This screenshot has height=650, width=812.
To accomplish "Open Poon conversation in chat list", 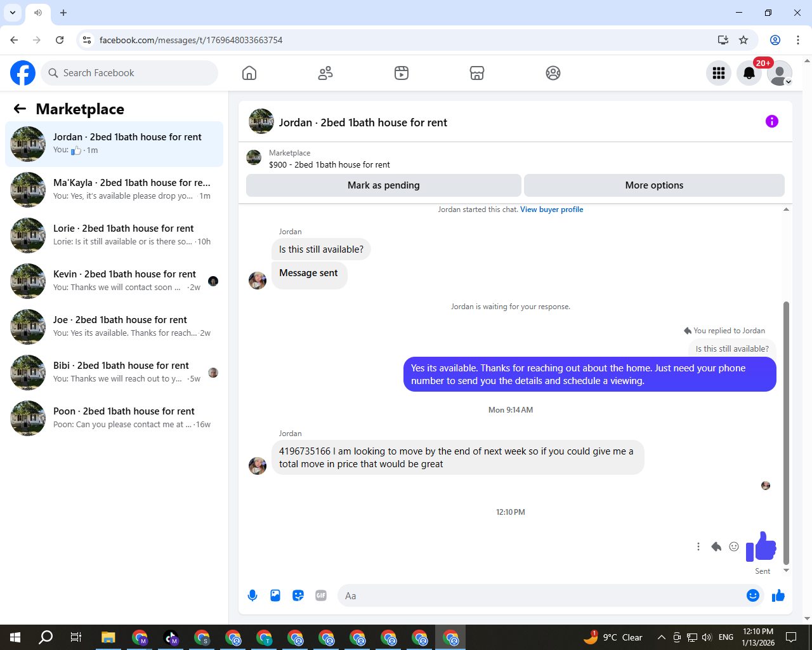I will [114, 418].
